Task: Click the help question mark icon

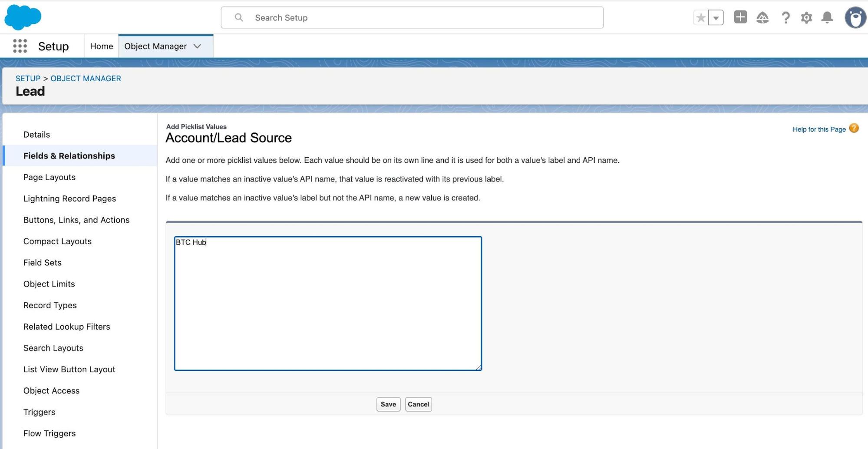Action: 785,18
